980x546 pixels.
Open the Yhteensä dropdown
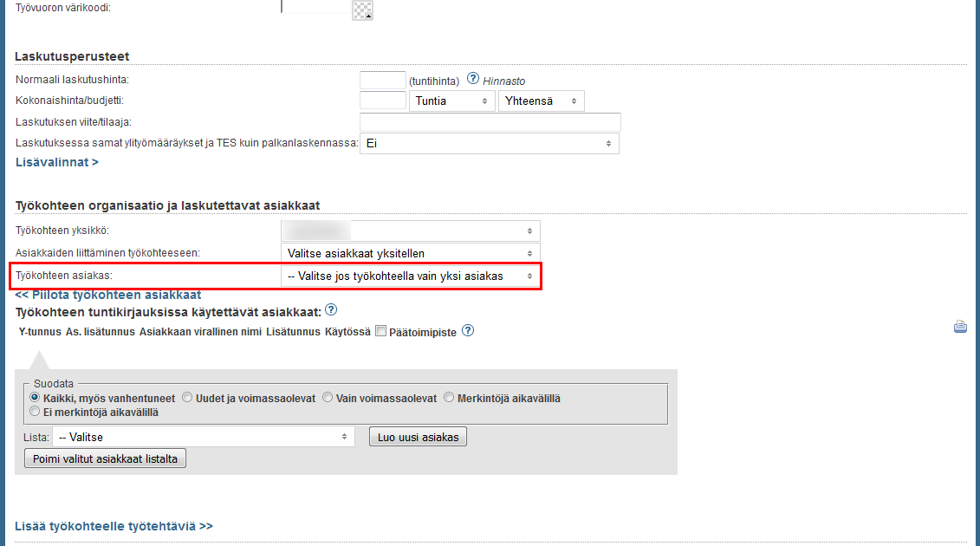click(x=541, y=101)
